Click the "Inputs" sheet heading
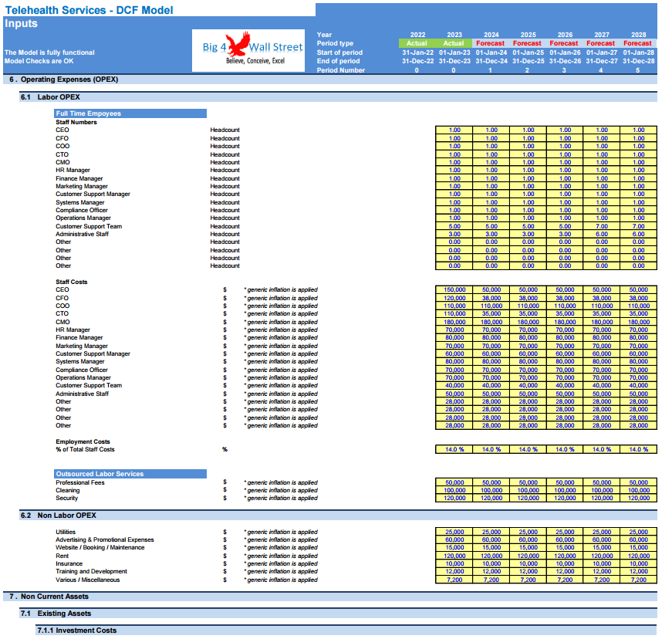The height and width of the screenshot is (639, 672). tap(21, 24)
